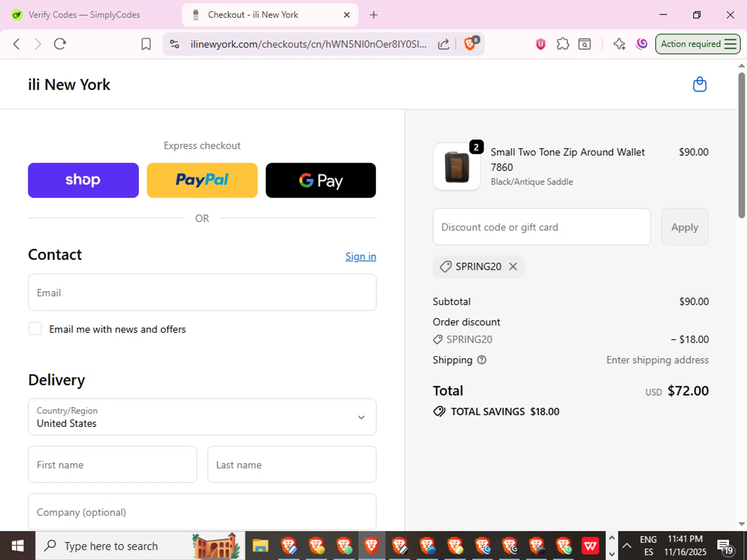747x560 pixels.
Task: Choose PayPal express checkout
Action: (202, 180)
